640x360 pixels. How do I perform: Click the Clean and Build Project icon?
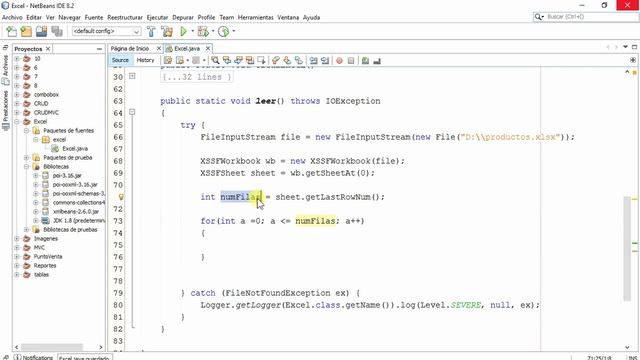click(167, 31)
